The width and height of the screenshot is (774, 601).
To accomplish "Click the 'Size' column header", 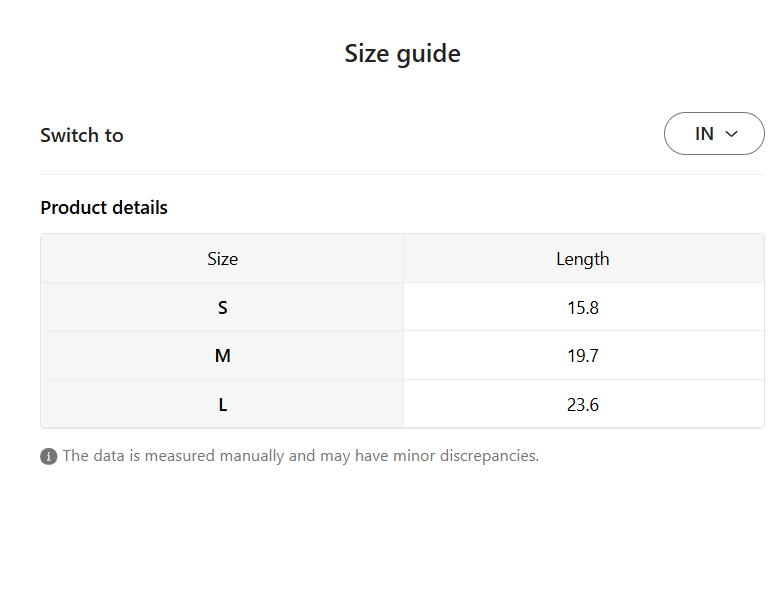I will (222, 259).
